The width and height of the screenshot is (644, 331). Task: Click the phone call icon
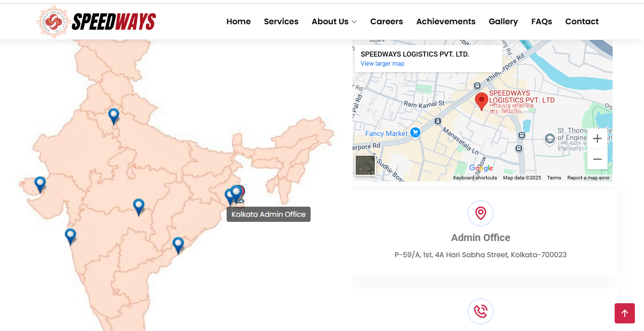(481, 311)
